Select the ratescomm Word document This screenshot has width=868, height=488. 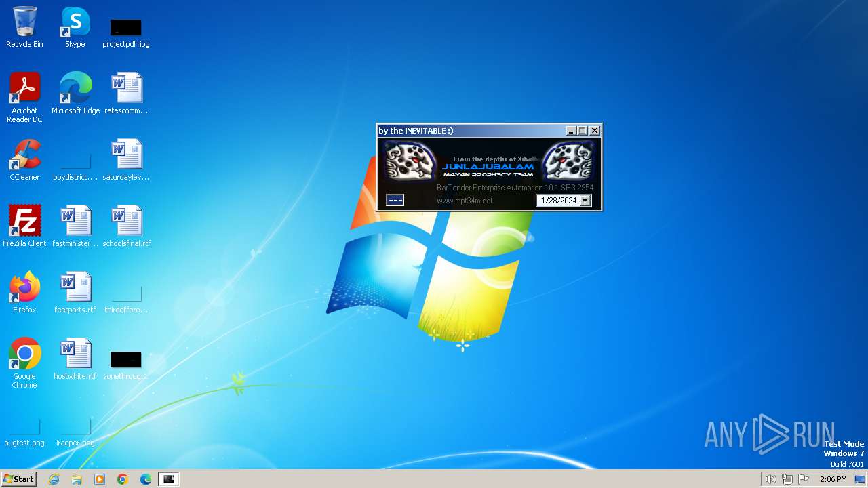[126, 94]
